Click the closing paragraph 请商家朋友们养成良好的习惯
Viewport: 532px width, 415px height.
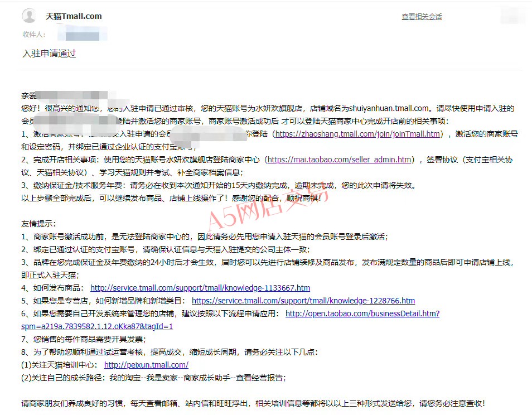[253, 403]
